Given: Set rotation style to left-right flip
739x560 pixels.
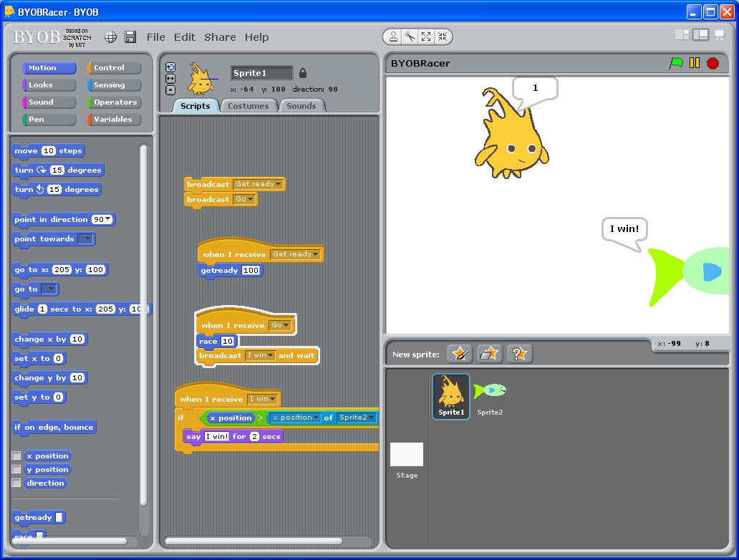Looking at the screenshot, I should [170, 79].
